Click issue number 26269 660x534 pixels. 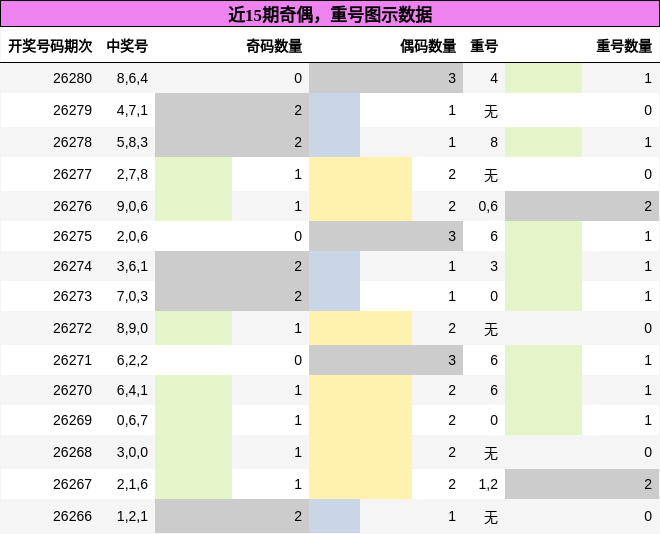[72, 420]
